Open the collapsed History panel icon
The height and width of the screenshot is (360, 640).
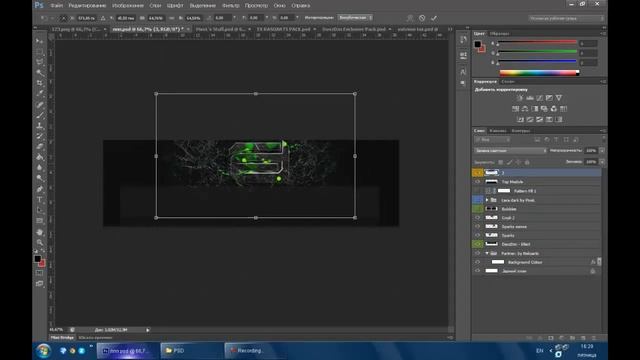[x=463, y=39]
